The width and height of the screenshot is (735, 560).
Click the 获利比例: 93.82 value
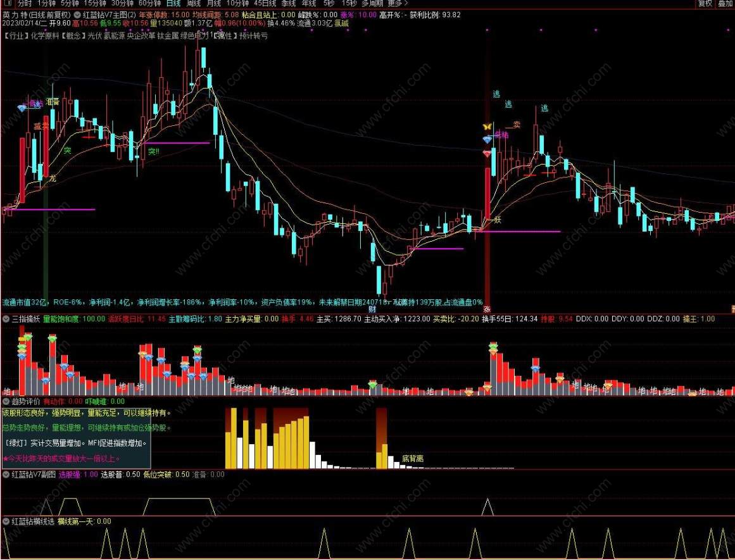(435, 15)
